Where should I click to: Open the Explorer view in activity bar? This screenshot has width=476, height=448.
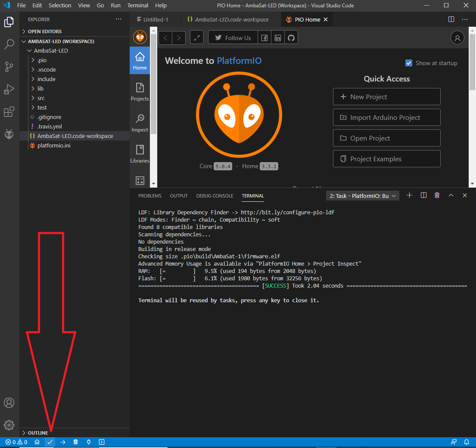9,22
